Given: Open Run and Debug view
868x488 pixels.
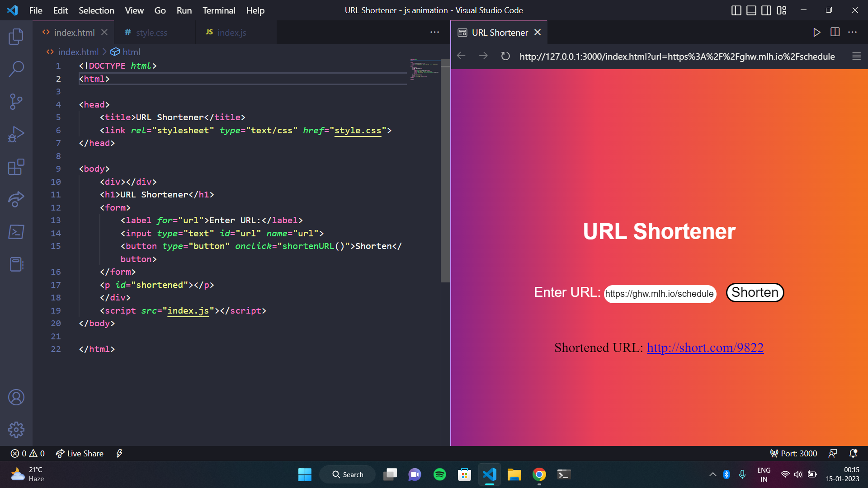Looking at the screenshot, I should click(16, 134).
